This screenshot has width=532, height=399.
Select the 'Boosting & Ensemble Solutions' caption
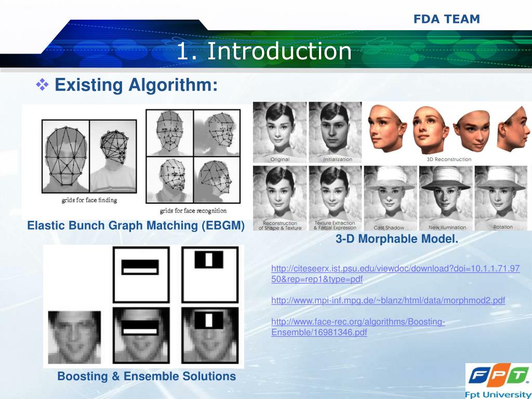point(147,376)
